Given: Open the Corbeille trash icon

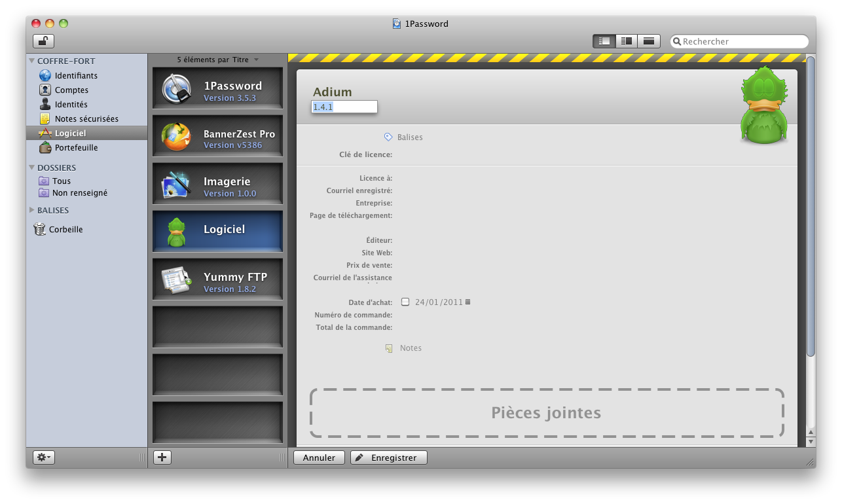Looking at the screenshot, I should pos(39,229).
